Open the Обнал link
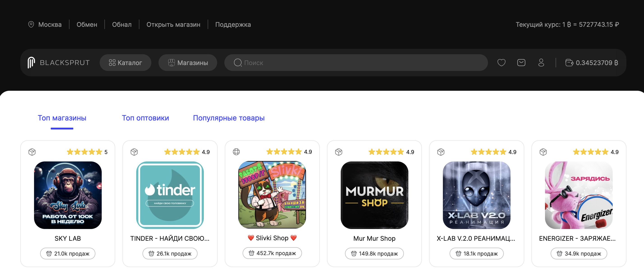Viewport: 644px width, 272px height. (122, 25)
